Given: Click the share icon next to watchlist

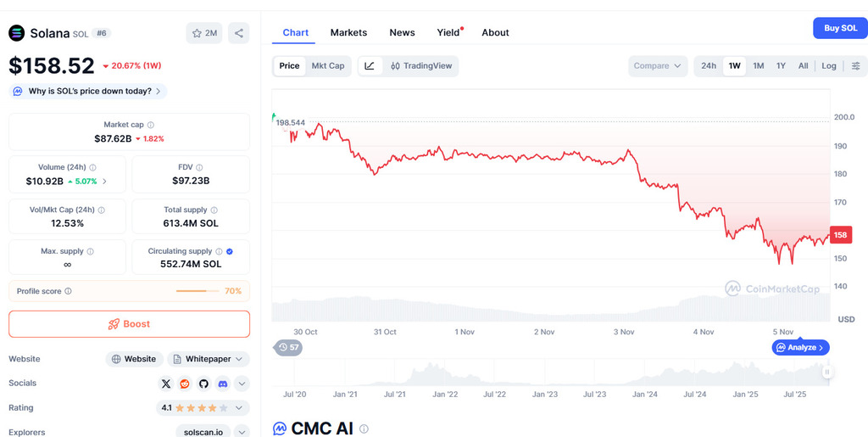Looking at the screenshot, I should 239,33.
